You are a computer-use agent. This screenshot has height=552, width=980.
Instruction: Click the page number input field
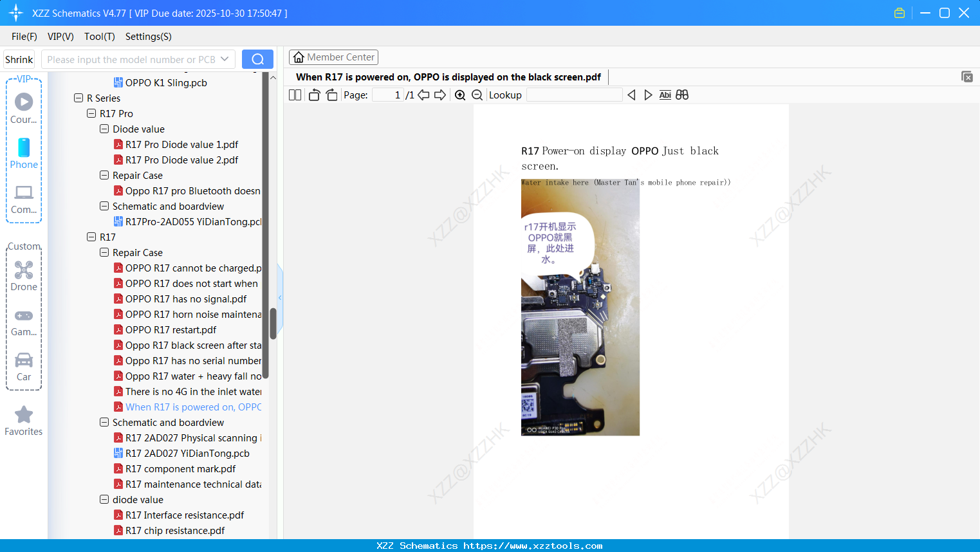point(388,95)
